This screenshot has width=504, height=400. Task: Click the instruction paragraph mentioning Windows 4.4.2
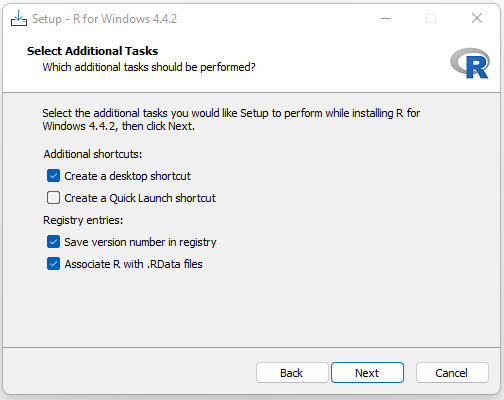(231, 120)
